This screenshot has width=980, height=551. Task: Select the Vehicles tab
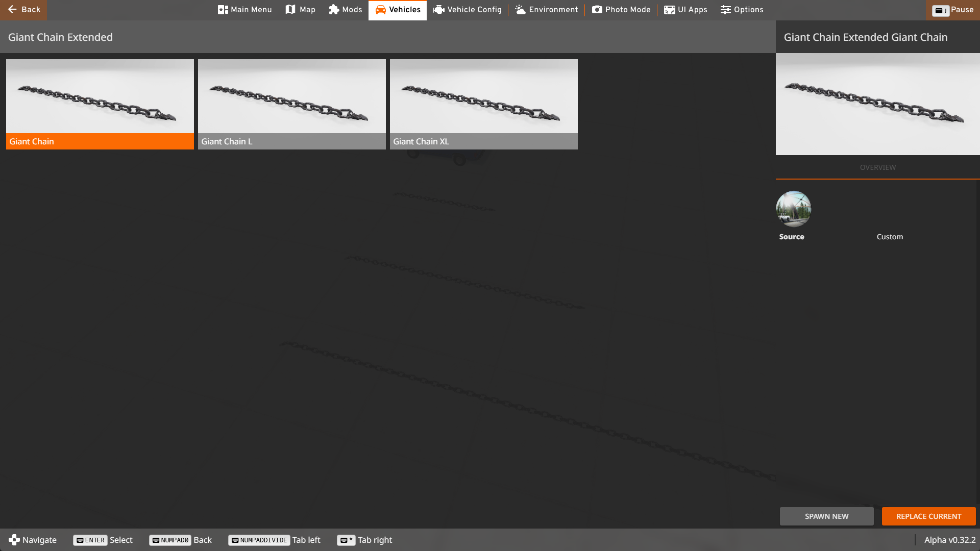pos(398,10)
